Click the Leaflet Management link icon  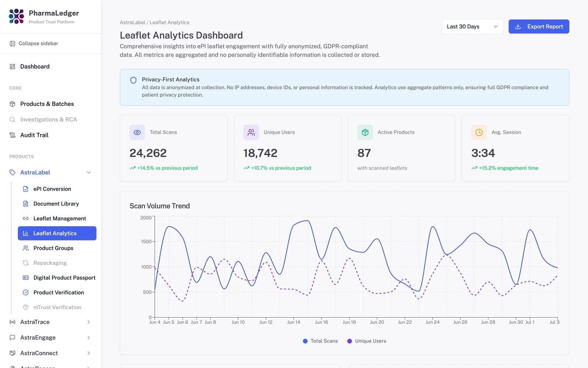26,219
